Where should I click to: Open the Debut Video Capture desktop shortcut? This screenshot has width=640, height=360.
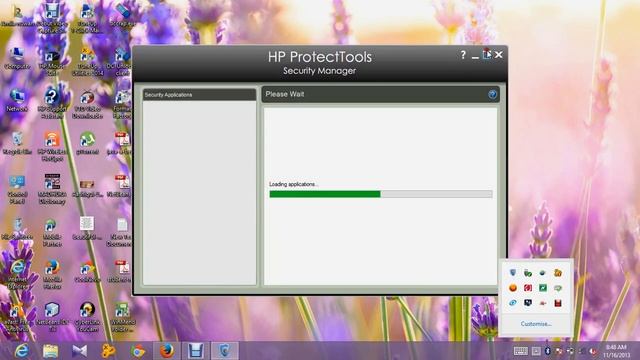[52, 18]
